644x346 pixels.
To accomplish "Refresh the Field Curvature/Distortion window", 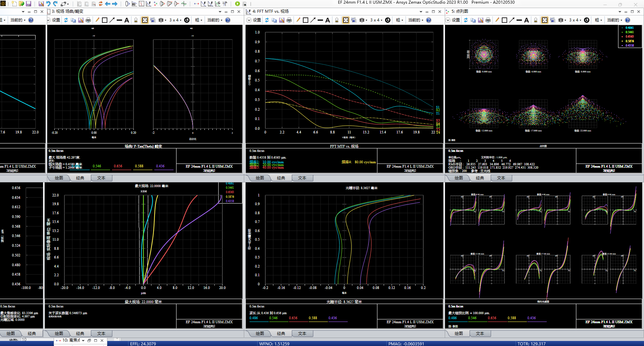I will pyautogui.click(x=66, y=20).
